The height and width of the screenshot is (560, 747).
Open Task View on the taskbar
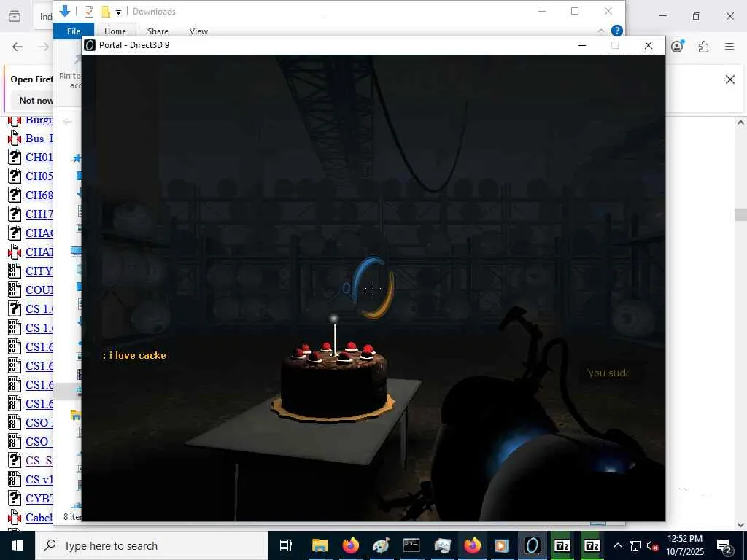coord(285,545)
